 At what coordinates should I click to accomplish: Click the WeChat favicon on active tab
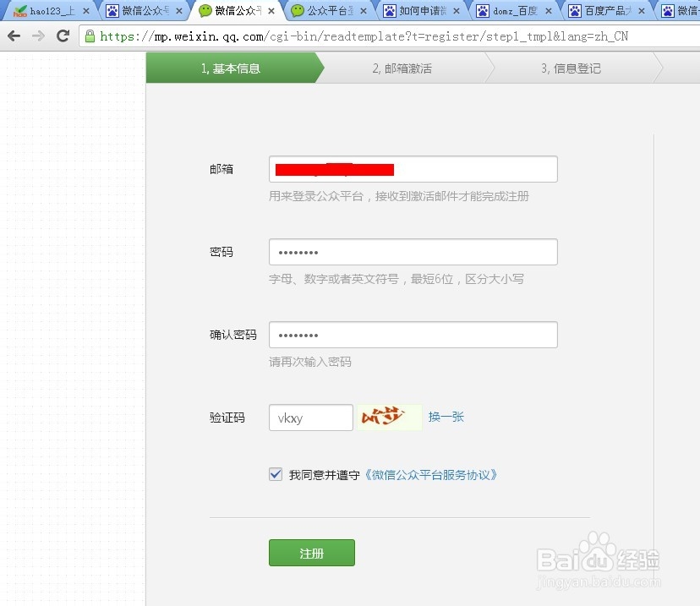pyautogui.click(x=205, y=11)
